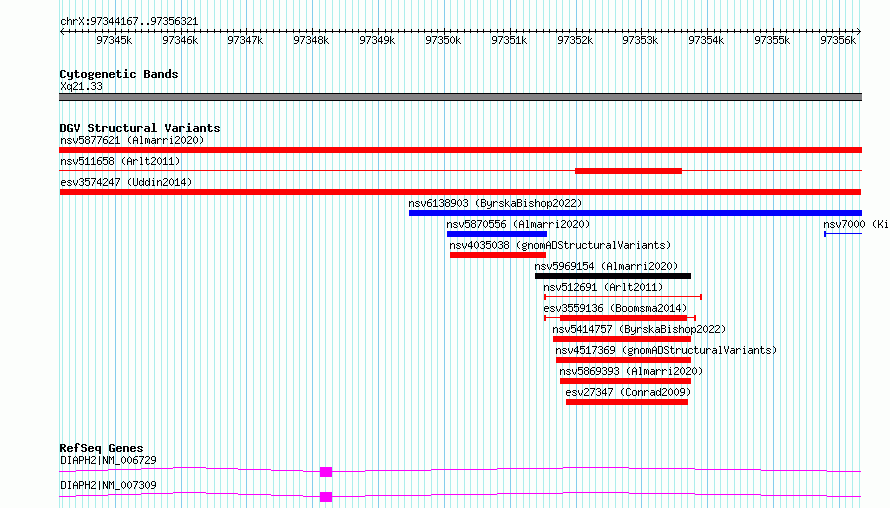The width and height of the screenshot is (890, 508).
Task: Select the red bar for nsv5877621
Action: [x=460, y=150]
